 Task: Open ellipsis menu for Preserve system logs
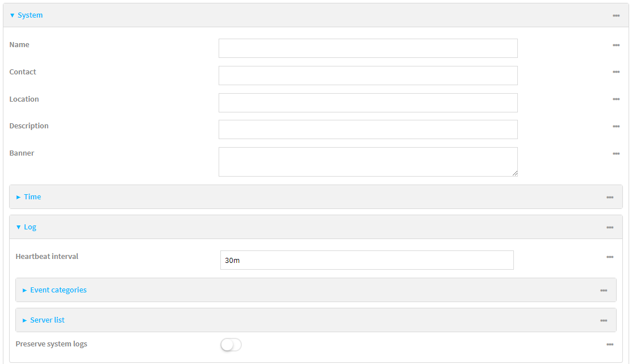[x=610, y=344]
